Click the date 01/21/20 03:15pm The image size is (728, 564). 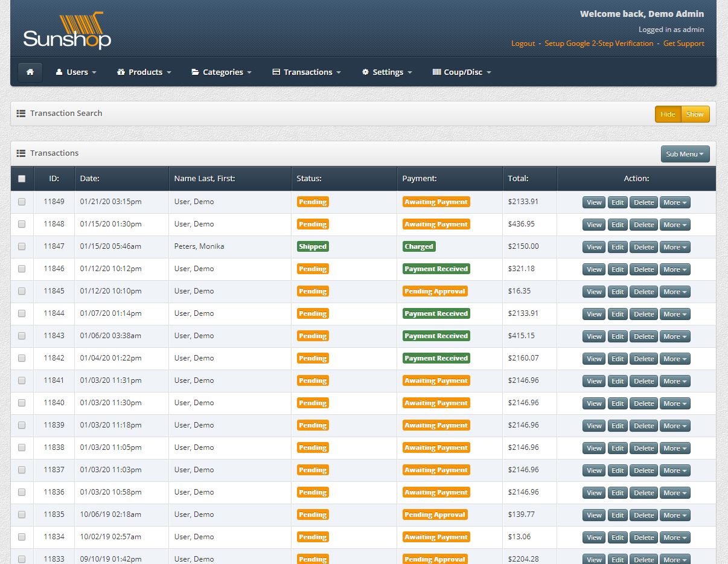tap(110, 202)
